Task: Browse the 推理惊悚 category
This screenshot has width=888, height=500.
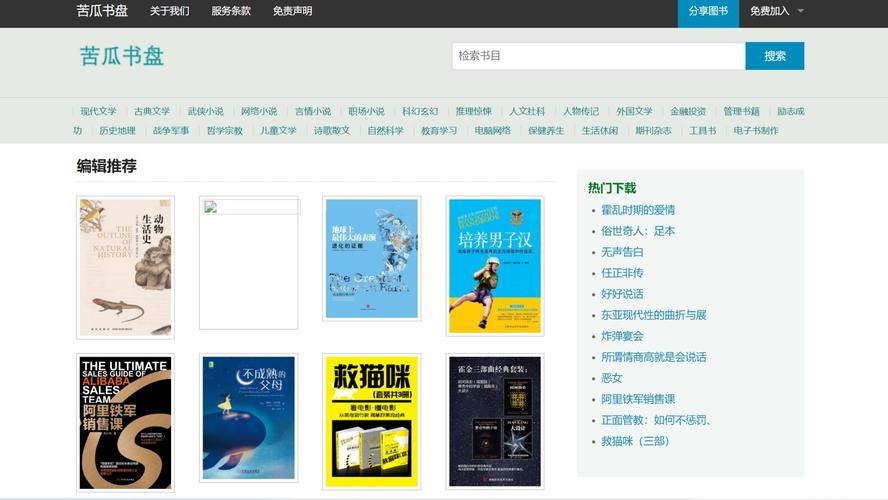Action: click(x=473, y=111)
